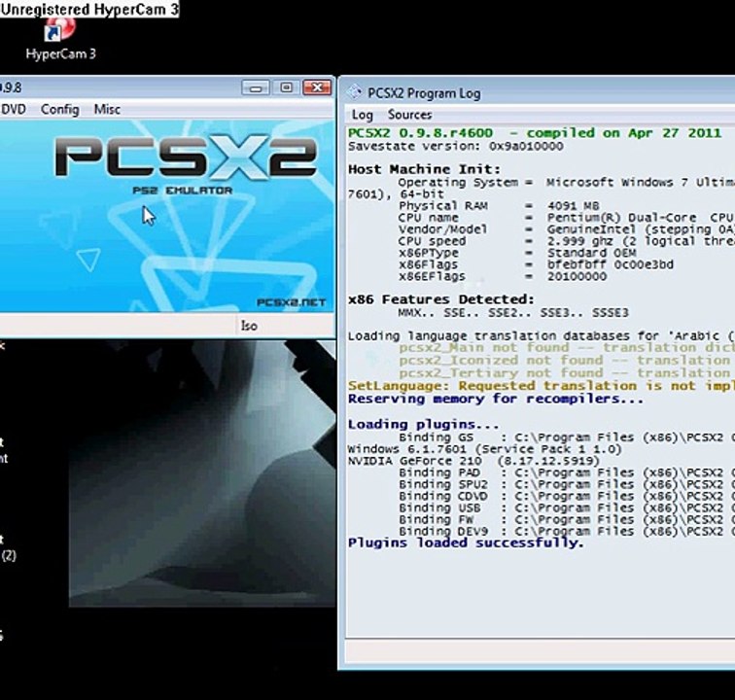Screen dimensions: 735x700
Task: Close the PCSX2 main window
Action: [x=317, y=87]
